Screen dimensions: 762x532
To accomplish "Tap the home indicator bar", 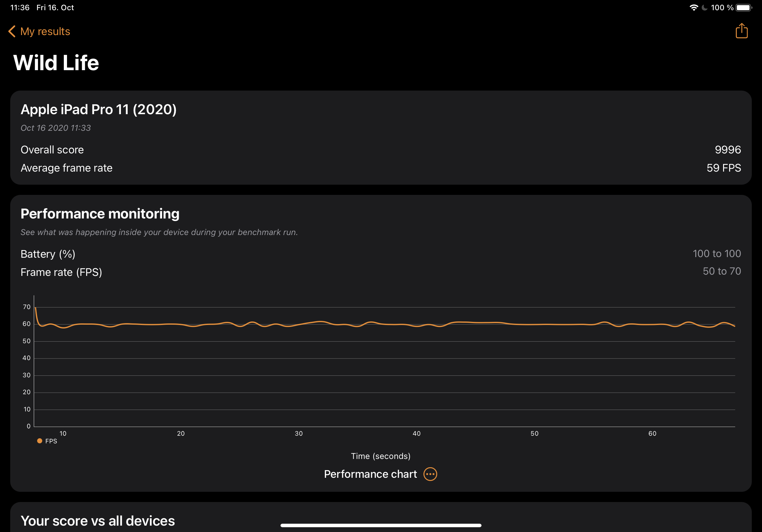I will coord(381,525).
